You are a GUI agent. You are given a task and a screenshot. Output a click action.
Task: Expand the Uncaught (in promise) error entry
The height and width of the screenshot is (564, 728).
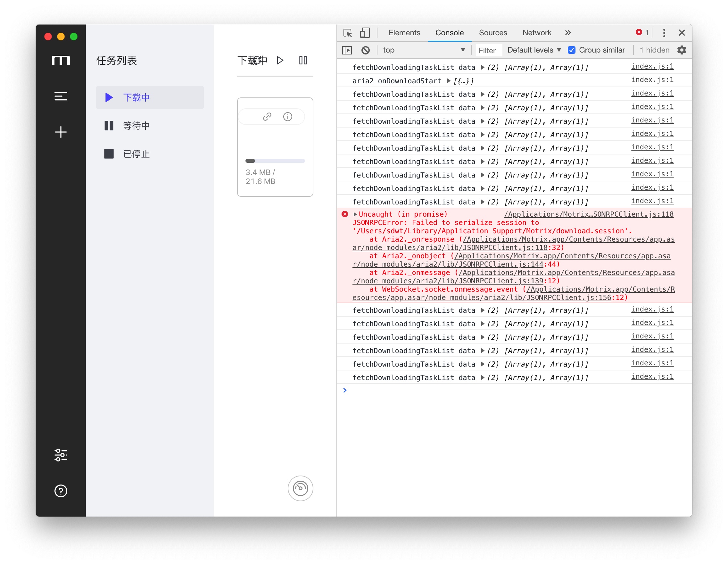coord(355,214)
